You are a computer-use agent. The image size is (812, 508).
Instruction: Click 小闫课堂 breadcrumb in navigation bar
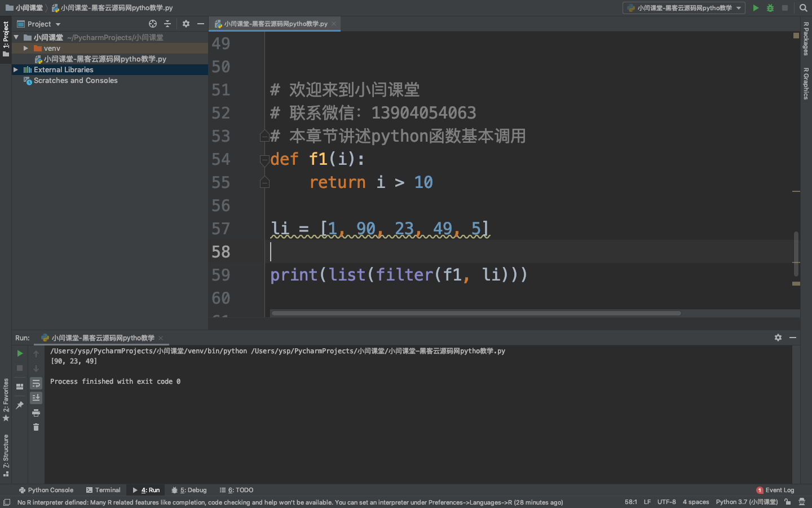tap(24, 8)
